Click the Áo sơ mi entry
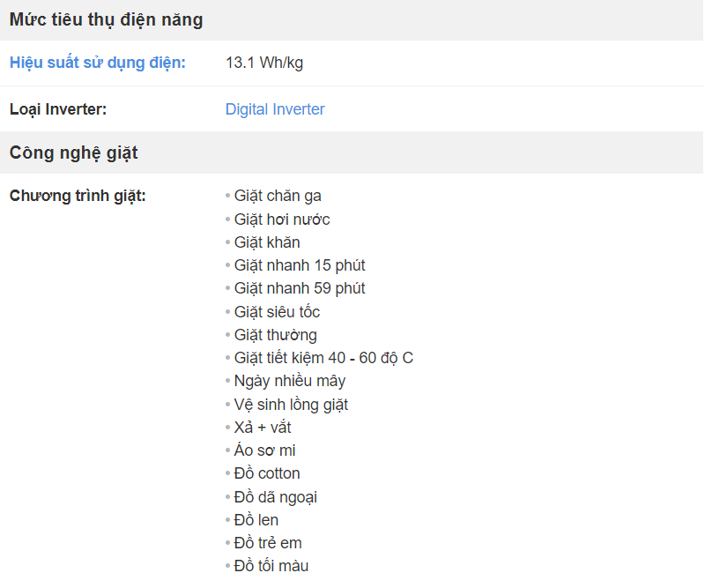This screenshot has height=588, width=705. [x=265, y=450]
